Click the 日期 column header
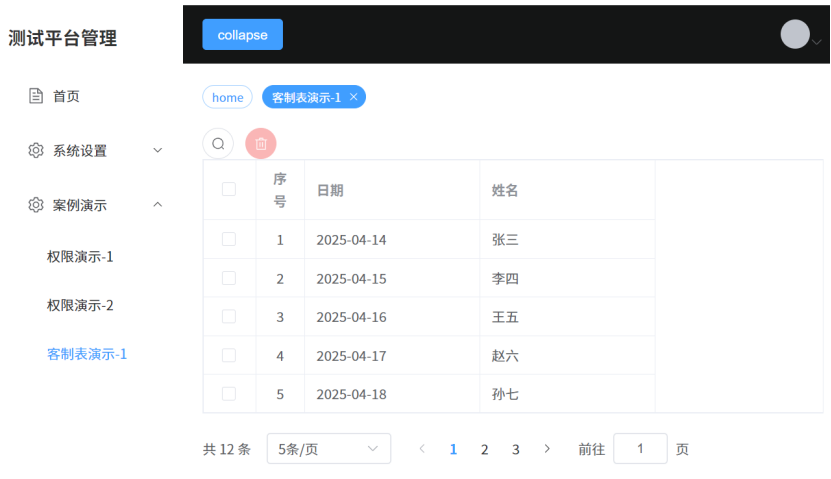 click(x=330, y=190)
